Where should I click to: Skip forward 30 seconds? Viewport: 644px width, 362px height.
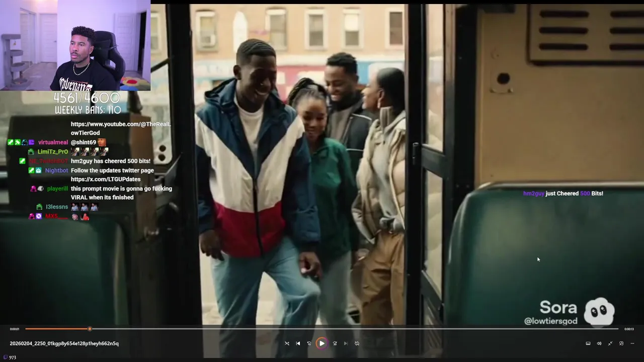[335, 343]
